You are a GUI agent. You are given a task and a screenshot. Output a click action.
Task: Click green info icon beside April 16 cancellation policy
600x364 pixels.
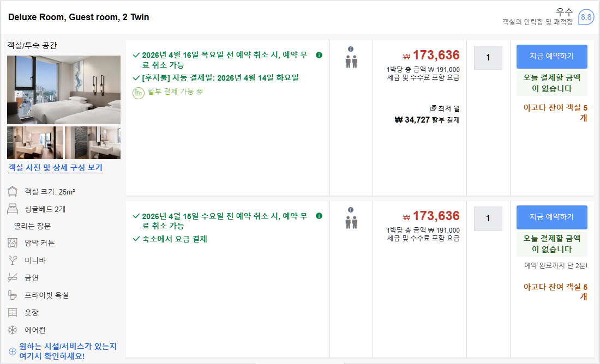pos(319,55)
